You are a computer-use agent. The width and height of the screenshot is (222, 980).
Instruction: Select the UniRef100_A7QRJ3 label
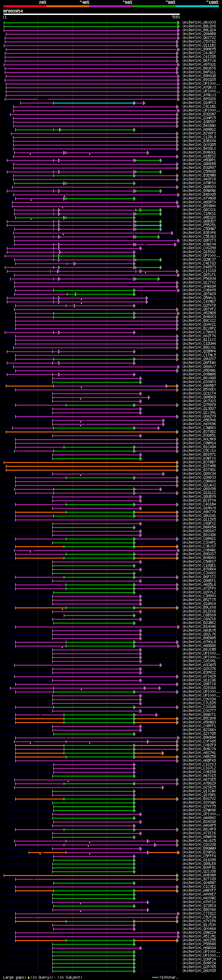click(x=199, y=88)
